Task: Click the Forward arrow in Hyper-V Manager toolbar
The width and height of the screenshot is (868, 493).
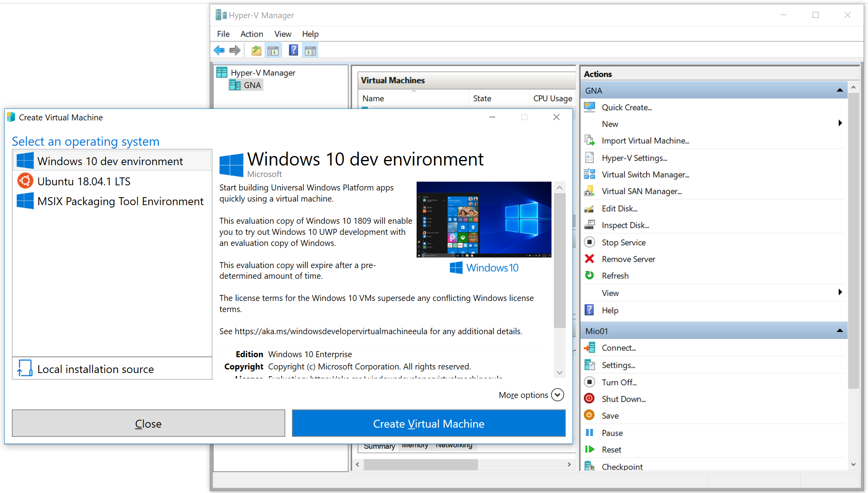Action: [235, 50]
